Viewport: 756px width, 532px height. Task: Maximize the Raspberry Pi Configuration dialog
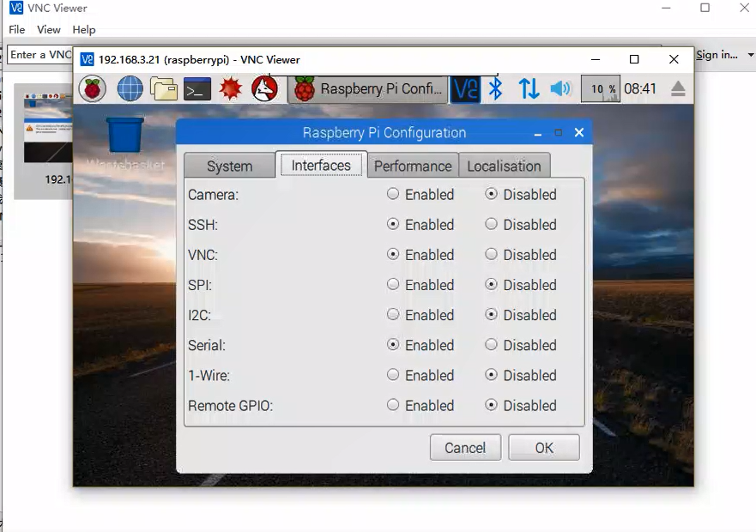click(559, 133)
